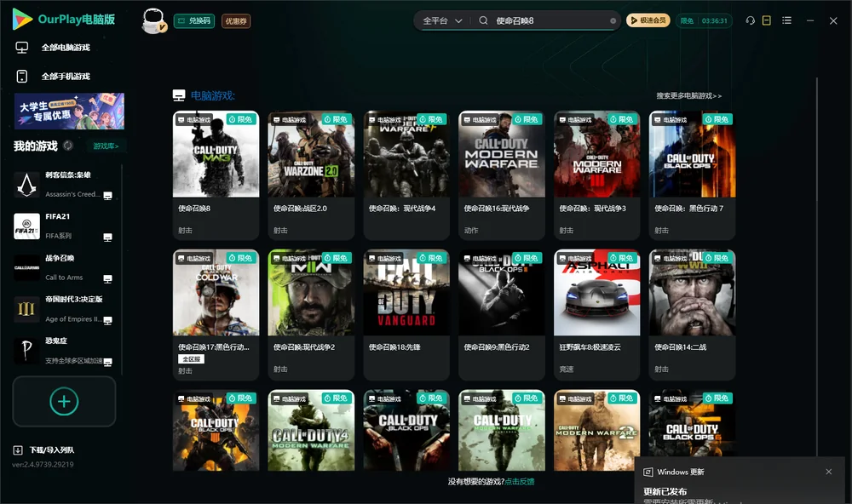Open the Windows 更新 notification icon

[648, 472]
